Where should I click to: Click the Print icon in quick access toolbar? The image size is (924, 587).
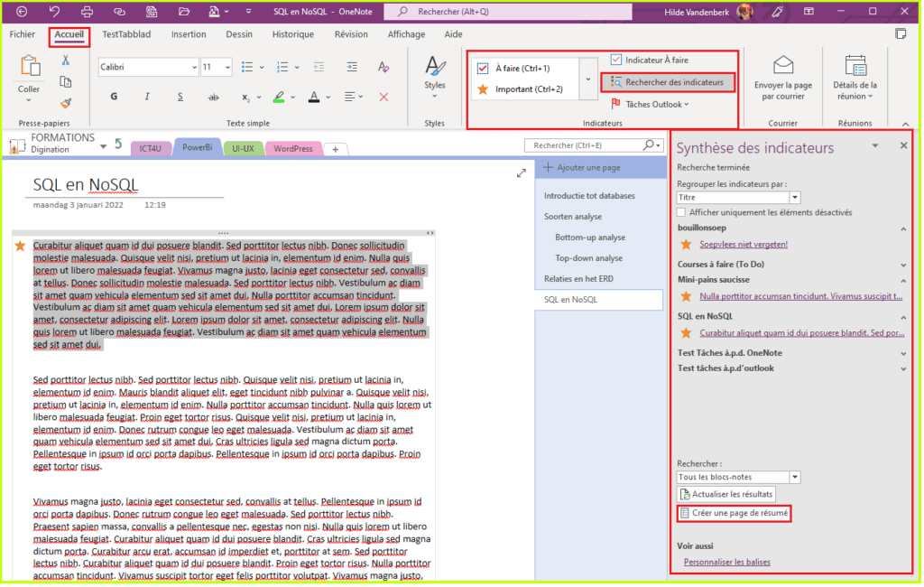pyautogui.click(x=87, y=12)
